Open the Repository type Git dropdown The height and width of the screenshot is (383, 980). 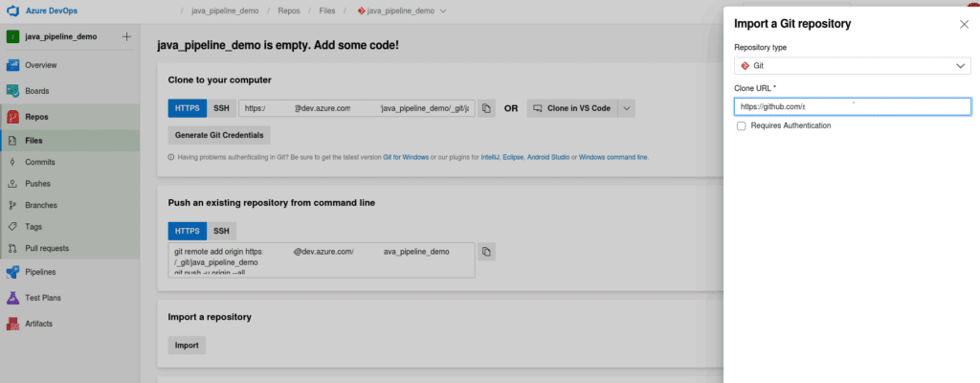[x=853, y=66]
